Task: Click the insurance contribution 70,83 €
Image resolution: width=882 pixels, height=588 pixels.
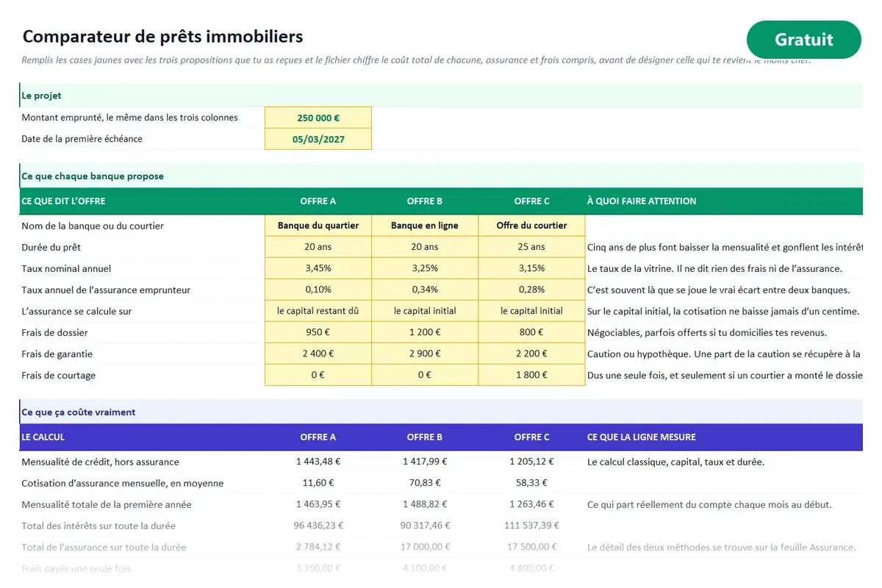Action: click(425, 484)
